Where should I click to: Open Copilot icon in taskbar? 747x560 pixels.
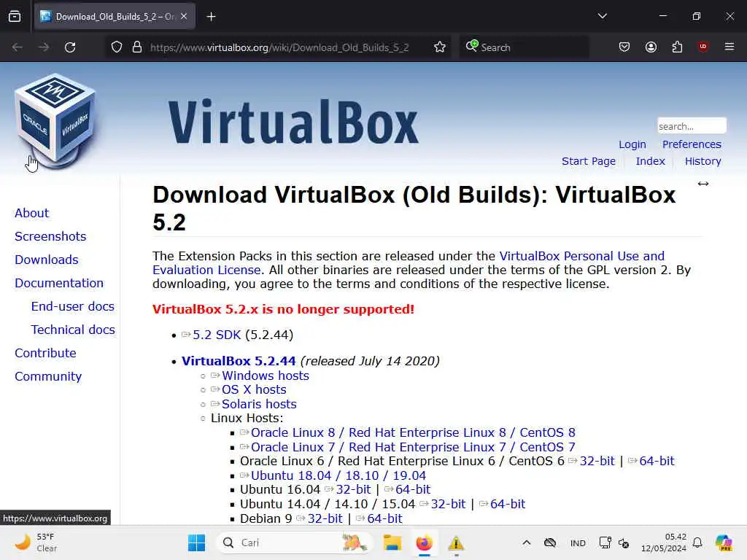tap(724, 542)
